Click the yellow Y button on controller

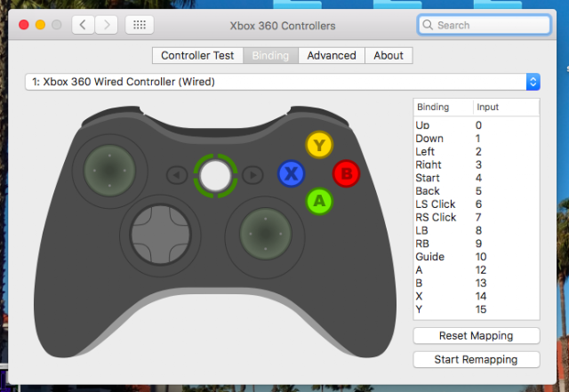(319, 145)
